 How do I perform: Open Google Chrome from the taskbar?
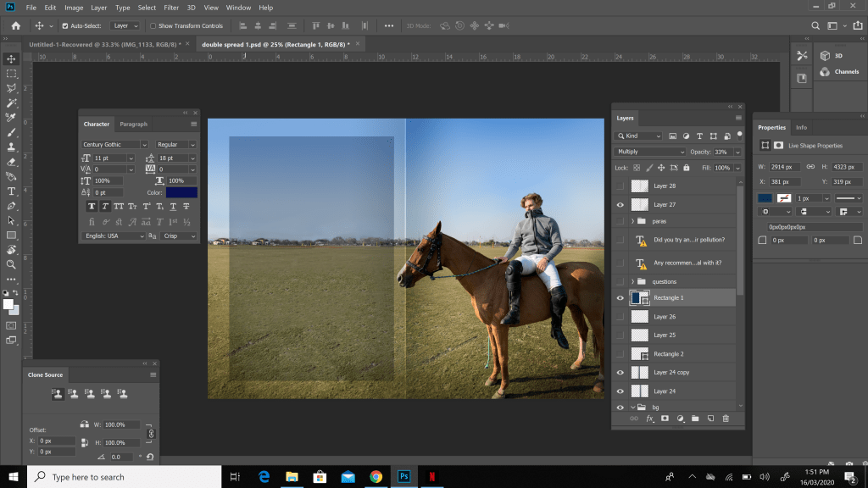click(376, 477)
